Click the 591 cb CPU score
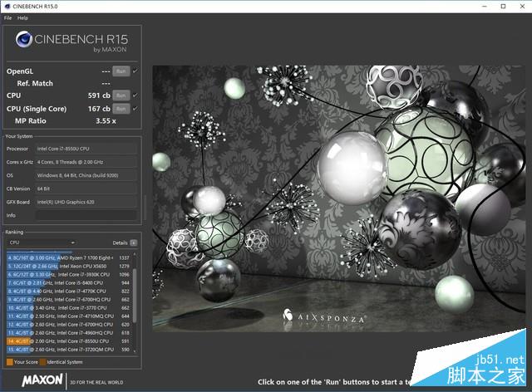This screenshot has height=392, width=532. click(99, 96)
